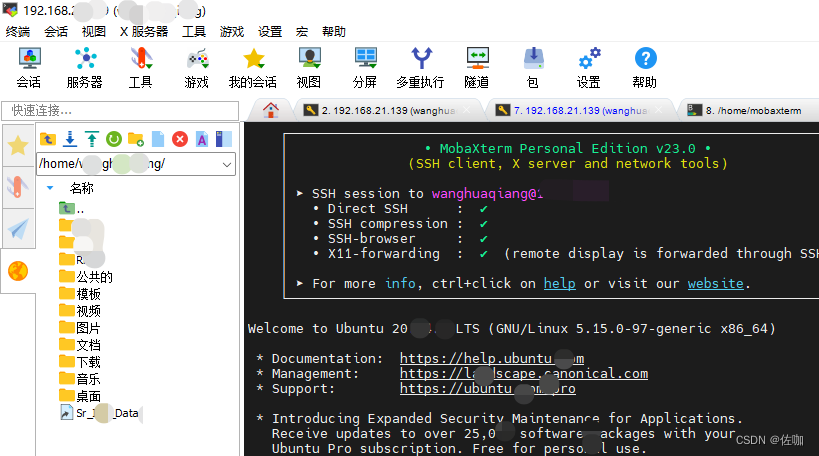Select the 视频 folder
The image size is (819, 456).
(80, 311)
